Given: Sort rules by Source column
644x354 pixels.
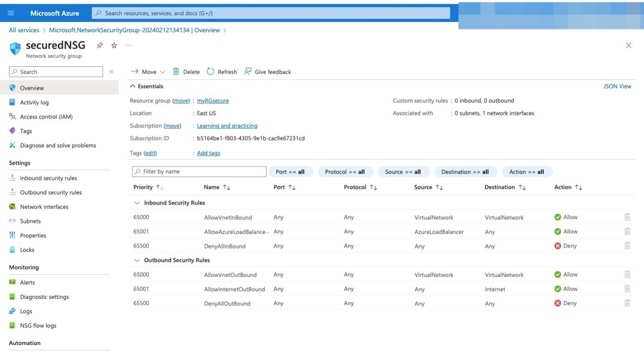Looking at the screenshot, I should pos(439,187).
